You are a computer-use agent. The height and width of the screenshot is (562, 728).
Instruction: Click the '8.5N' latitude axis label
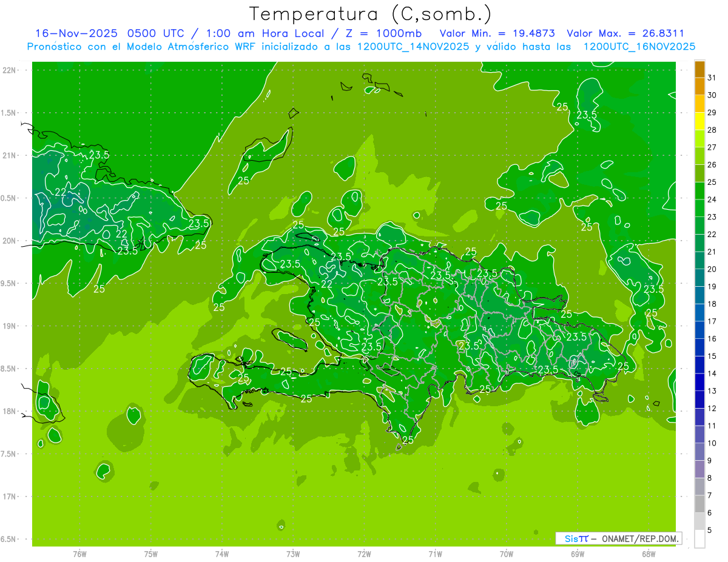tap(9, 369)
